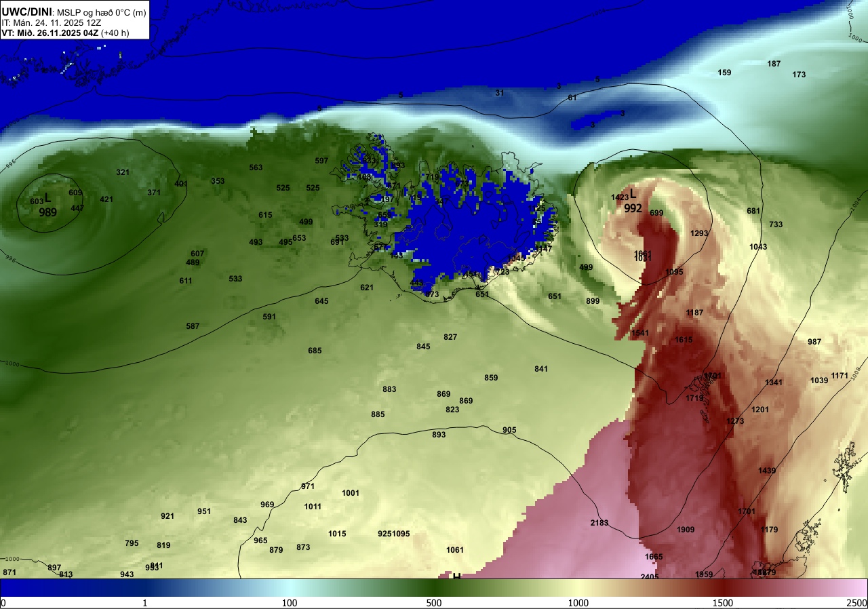Pick the 1015 height value
This screenshot has height=609, width=868.
337,534
